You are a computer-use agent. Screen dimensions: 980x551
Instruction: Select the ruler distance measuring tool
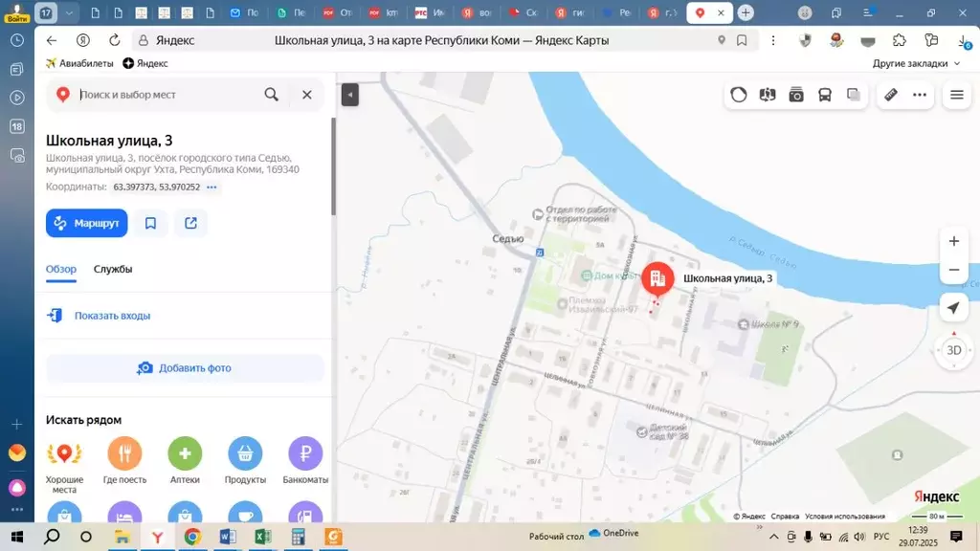[x=891, y=95]
